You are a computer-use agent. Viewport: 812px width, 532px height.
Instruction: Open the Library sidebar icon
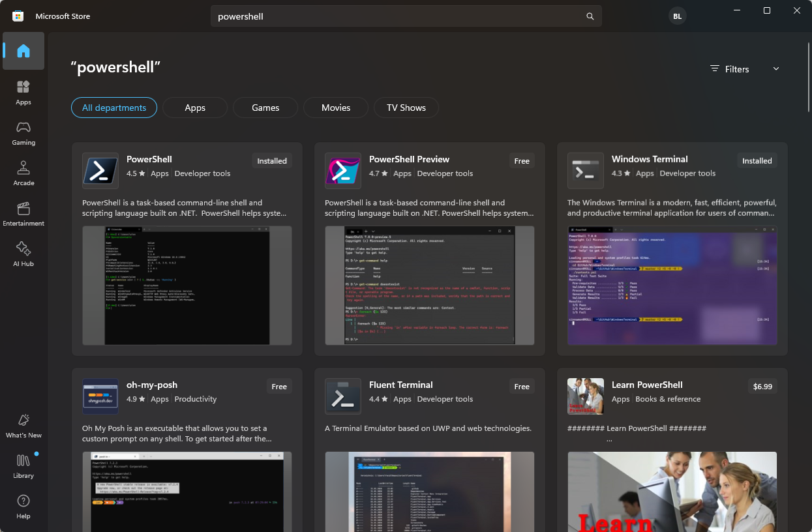pos(23,465)
